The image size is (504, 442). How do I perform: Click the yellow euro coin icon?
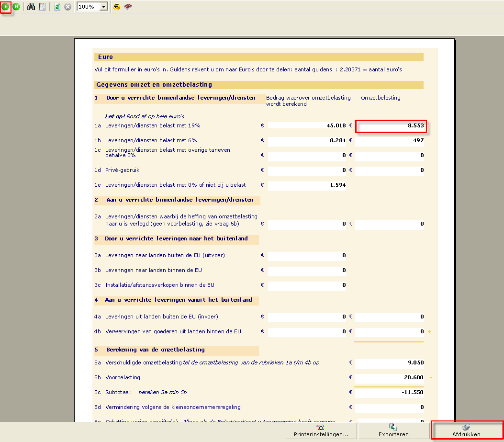(x=117, y=6)
